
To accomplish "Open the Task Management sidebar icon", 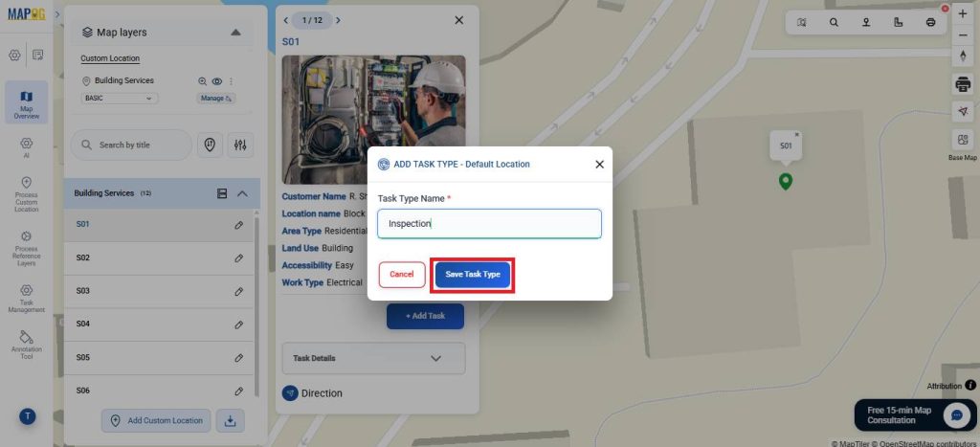I will (26, 299).
